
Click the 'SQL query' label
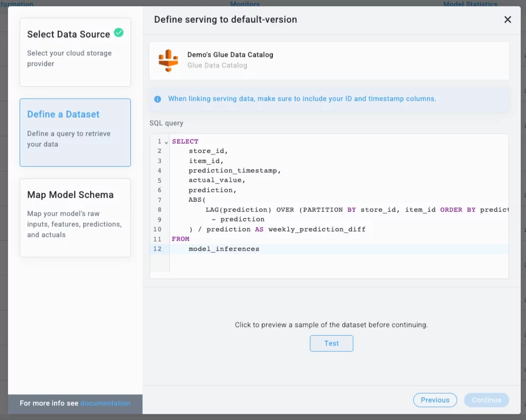click(166, 123)
